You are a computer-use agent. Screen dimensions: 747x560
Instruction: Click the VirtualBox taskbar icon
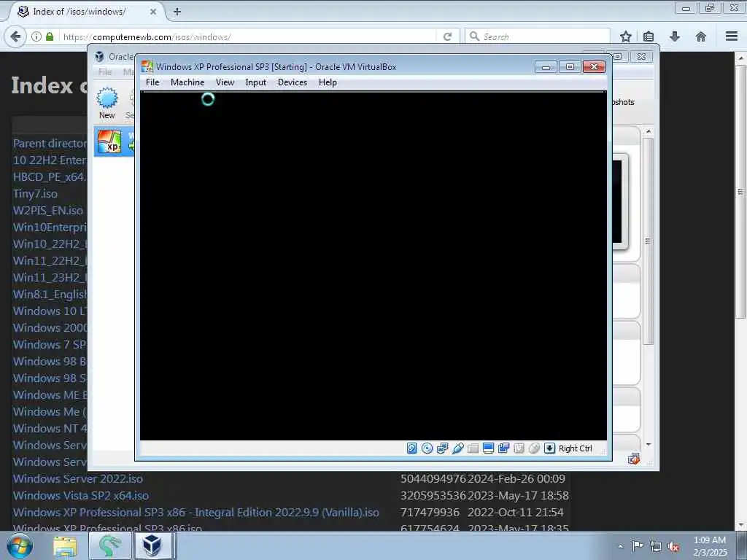click(x=153, y=545)
